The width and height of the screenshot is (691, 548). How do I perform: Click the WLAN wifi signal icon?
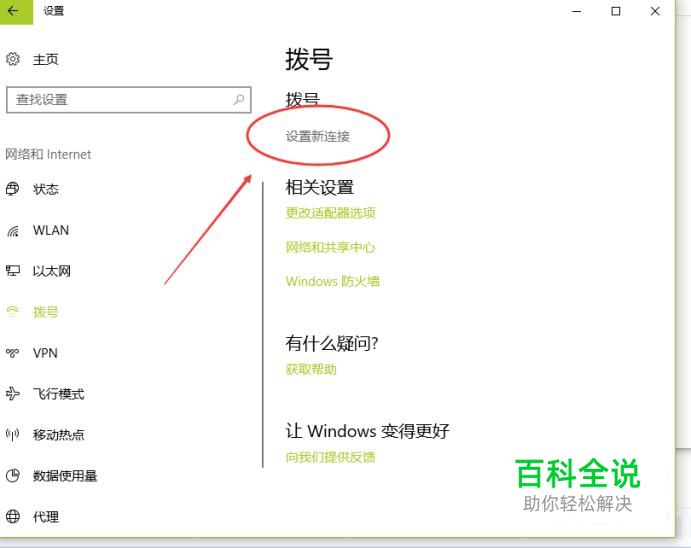13,230
